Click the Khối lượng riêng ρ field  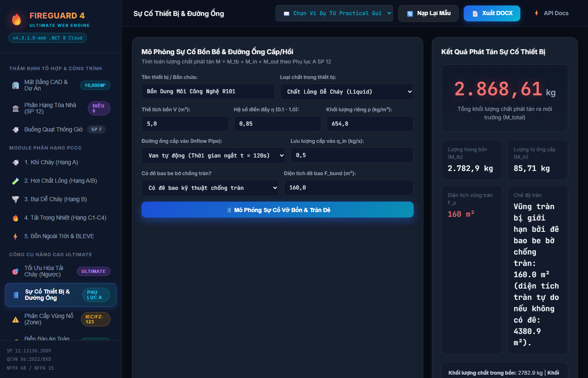click(370, 124)
